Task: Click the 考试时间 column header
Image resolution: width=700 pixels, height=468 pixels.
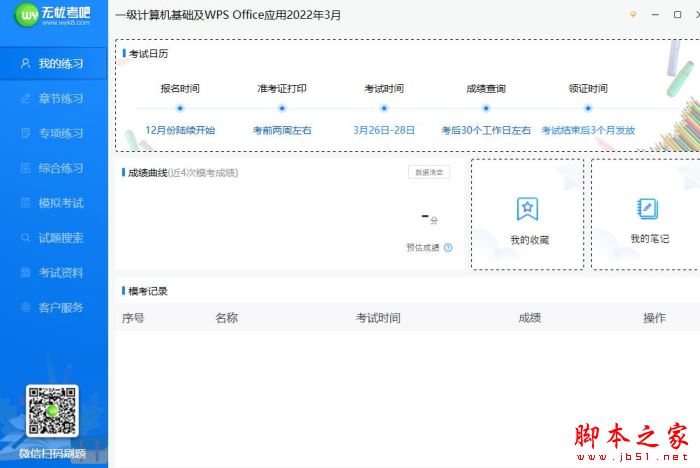Action: [378, 318]
